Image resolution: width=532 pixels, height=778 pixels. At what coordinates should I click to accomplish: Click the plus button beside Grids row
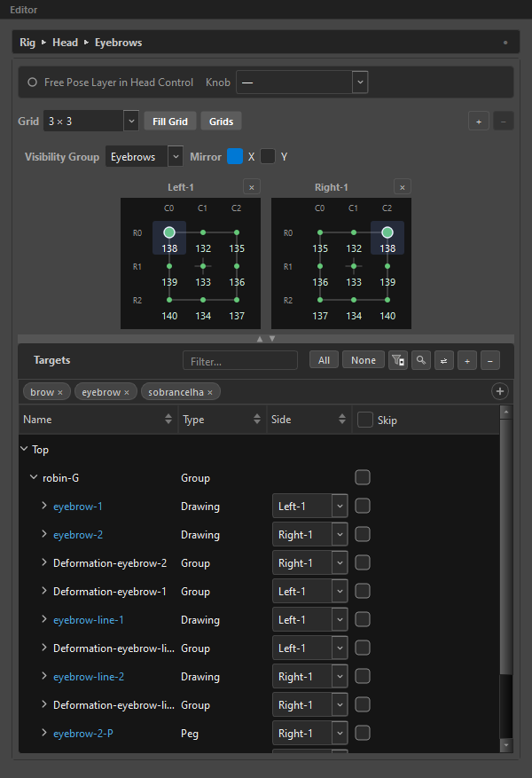point(479,121)
